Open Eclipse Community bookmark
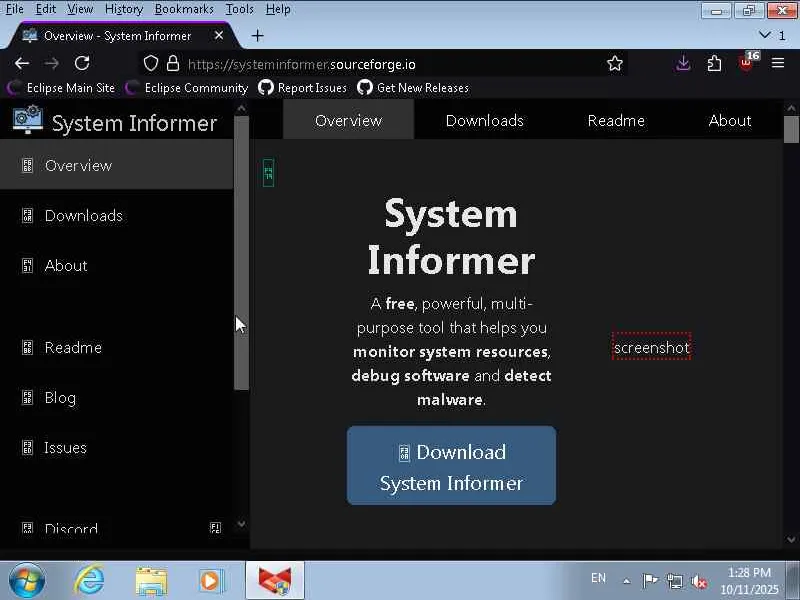Viewport: 800px width, 600px height. click(187, 88)
